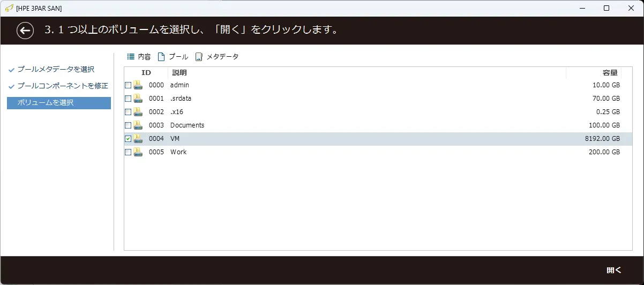Click the 8192.00 GB capacity value
644x285 pixels.
coord(603,139)
